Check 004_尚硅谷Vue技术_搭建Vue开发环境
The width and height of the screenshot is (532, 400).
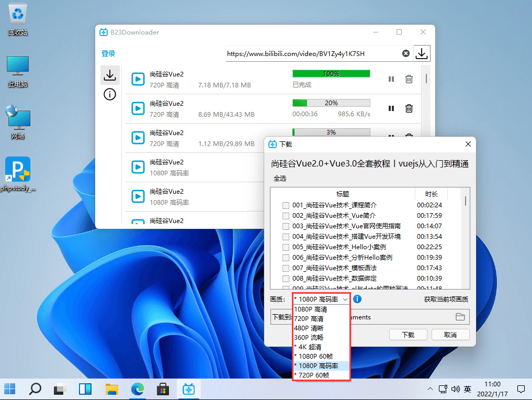tap(286, 237)
